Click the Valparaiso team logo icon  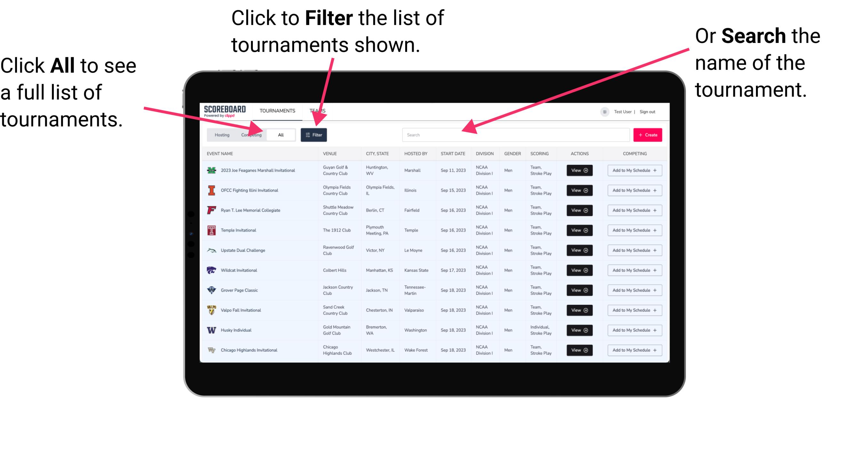click(210, 310)
